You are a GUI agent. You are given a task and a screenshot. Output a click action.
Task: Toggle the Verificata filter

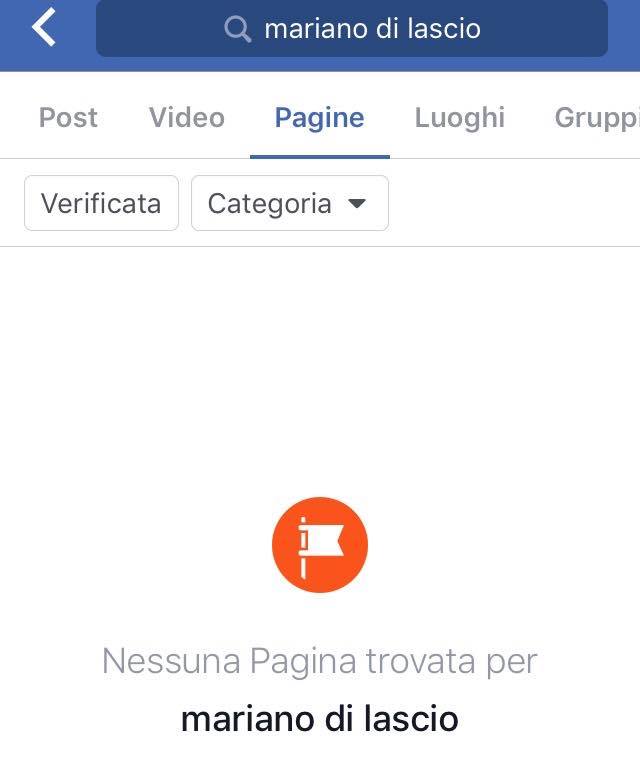[102, 203]
